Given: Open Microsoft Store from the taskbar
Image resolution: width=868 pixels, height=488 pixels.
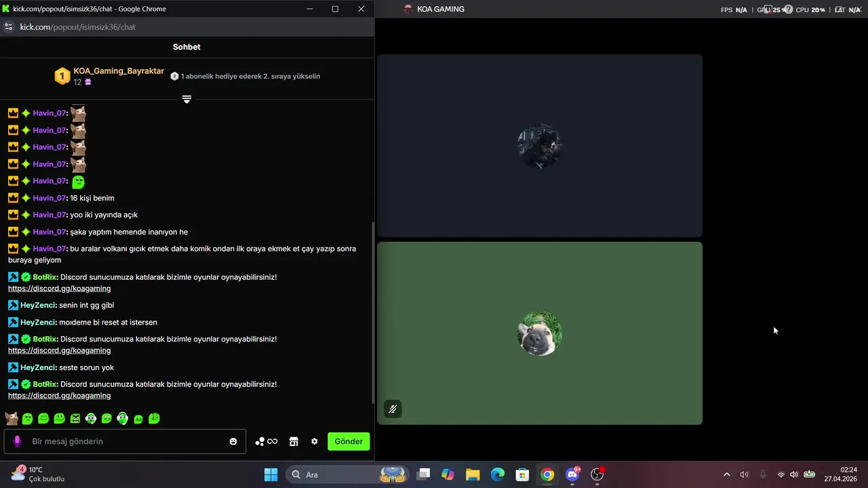Looking at the screenshot, I should [522, 474].
